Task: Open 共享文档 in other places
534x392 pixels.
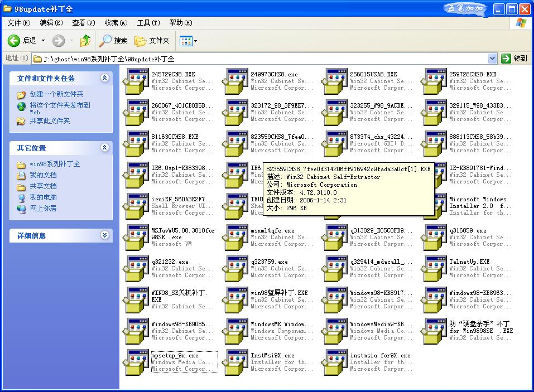Action: coord(44,186)
